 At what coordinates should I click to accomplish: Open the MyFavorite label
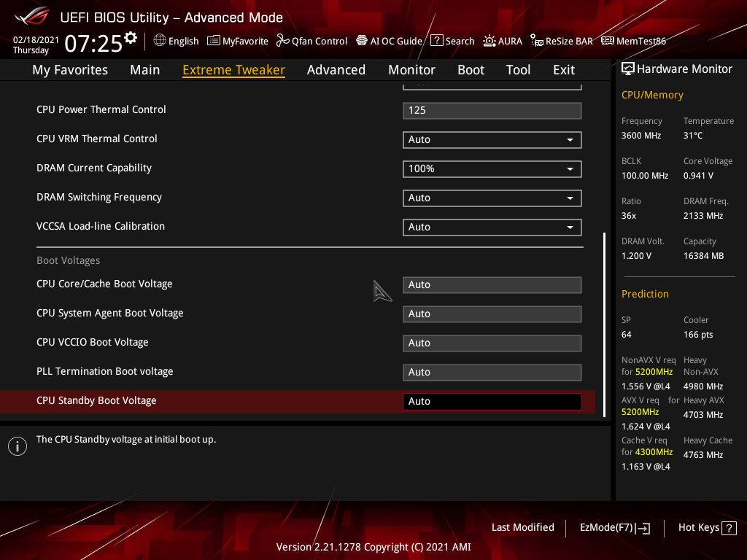click(245, 41)
